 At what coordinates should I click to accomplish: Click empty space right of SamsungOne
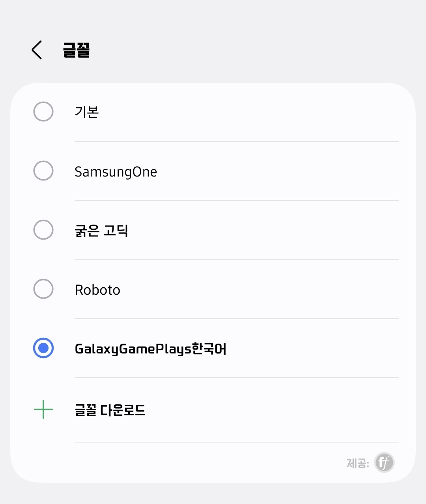pos(276,171)
